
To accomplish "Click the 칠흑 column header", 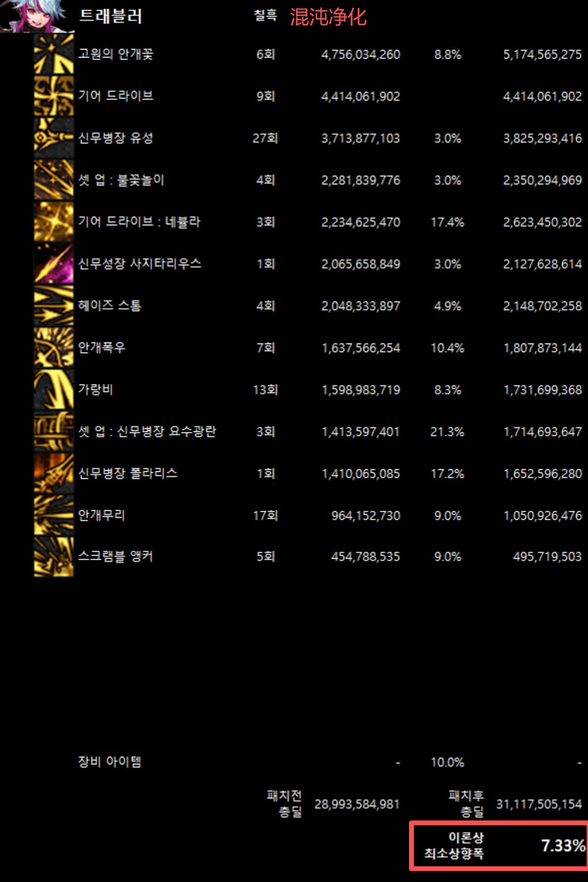I will click(265, 15).
